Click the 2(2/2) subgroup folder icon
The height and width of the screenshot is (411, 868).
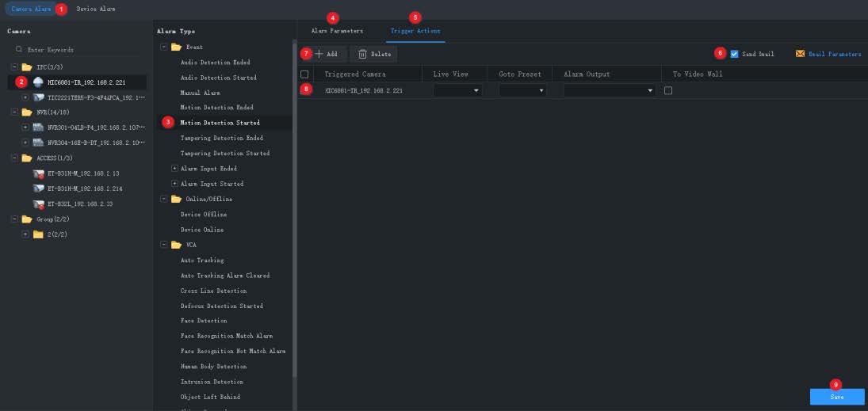[37, 234]
